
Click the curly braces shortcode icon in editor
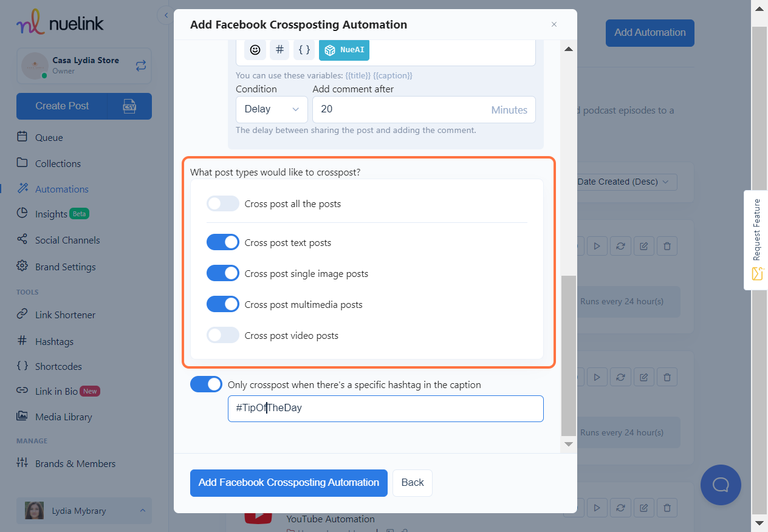coord(304,50)
